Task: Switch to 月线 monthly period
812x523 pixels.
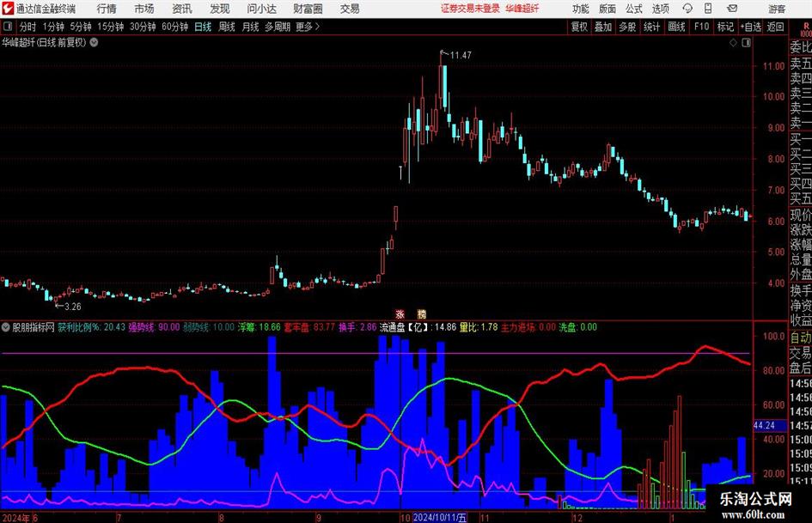Action: point(250,27)
